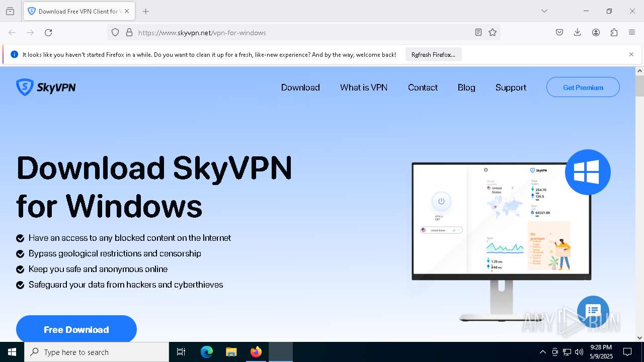Open the Downloads panel icon

pyautogui.click(x=578, y=32)
